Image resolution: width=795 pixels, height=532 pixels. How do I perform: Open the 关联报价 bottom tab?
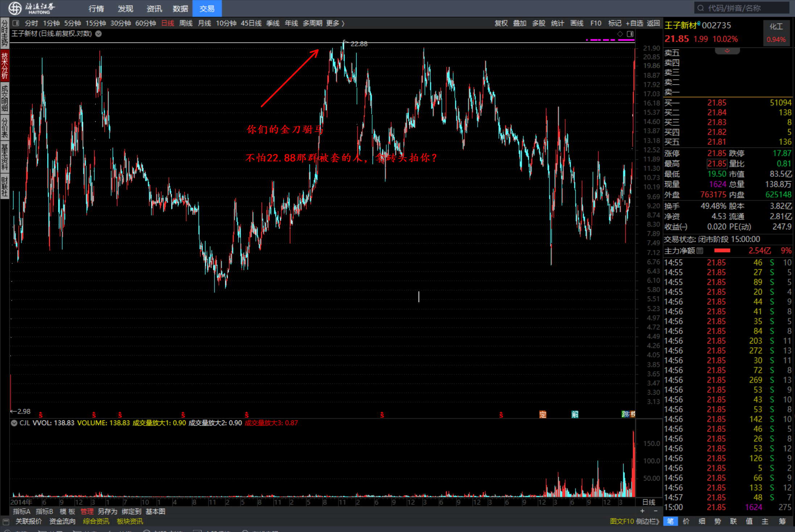(x=29, y=521)
